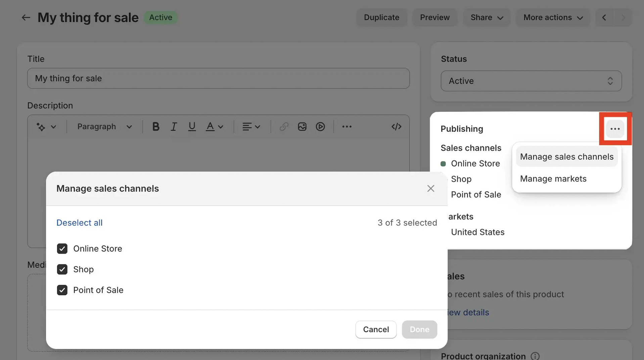Click the Point of Sale entry in Publishing

pyautogui.click(x=476, y=195)
